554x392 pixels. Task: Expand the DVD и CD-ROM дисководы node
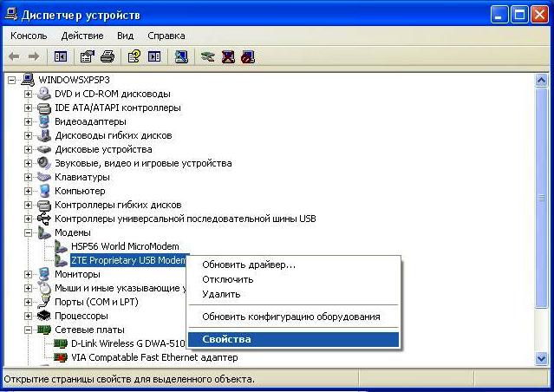[x=29, y=94]
